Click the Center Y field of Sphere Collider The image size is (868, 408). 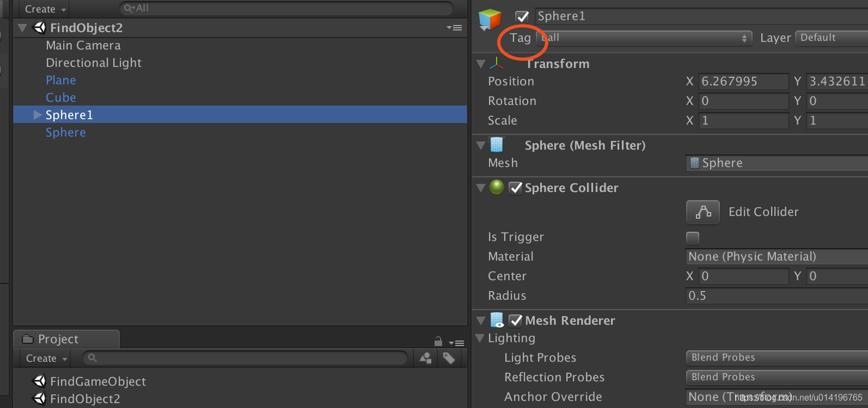point(837,276)
